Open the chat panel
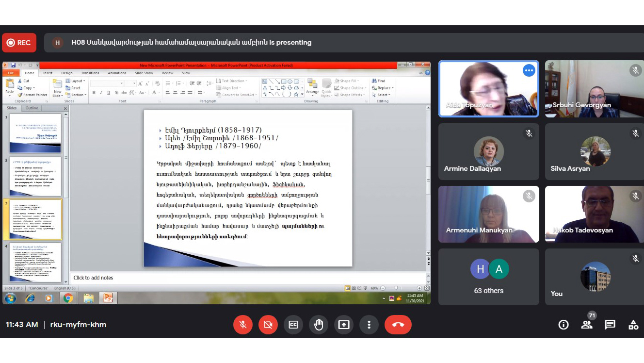This screenshot has height=363, width=644. click(610, 325)
